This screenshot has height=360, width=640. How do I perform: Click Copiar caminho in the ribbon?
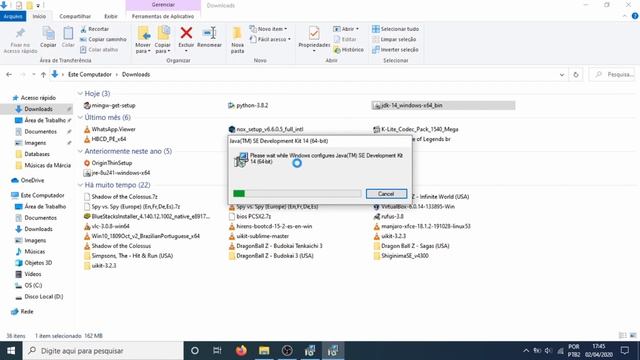103,39
